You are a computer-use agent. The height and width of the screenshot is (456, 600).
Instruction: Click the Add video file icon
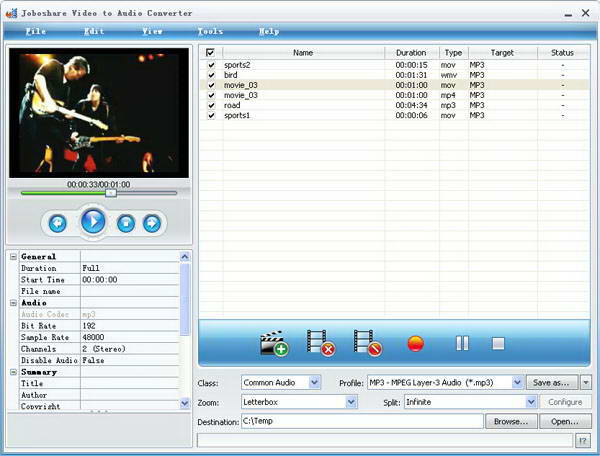click(x=273, y=343)
